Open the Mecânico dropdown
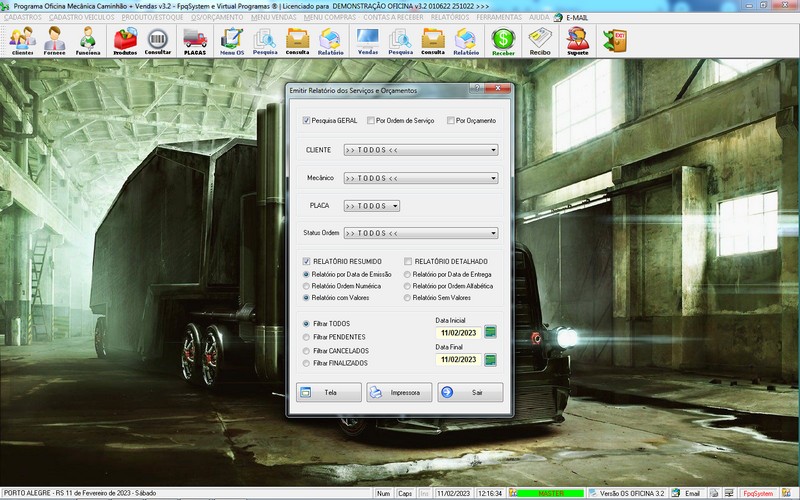 (494, 179)
